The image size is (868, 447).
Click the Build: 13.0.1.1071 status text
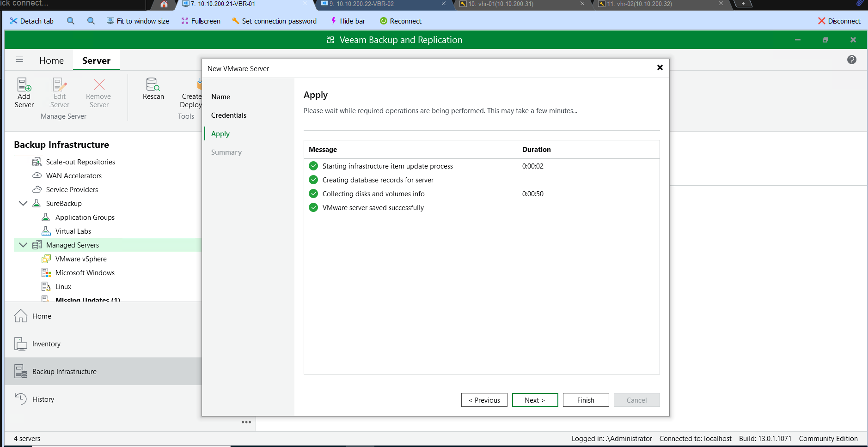(765, 439)
